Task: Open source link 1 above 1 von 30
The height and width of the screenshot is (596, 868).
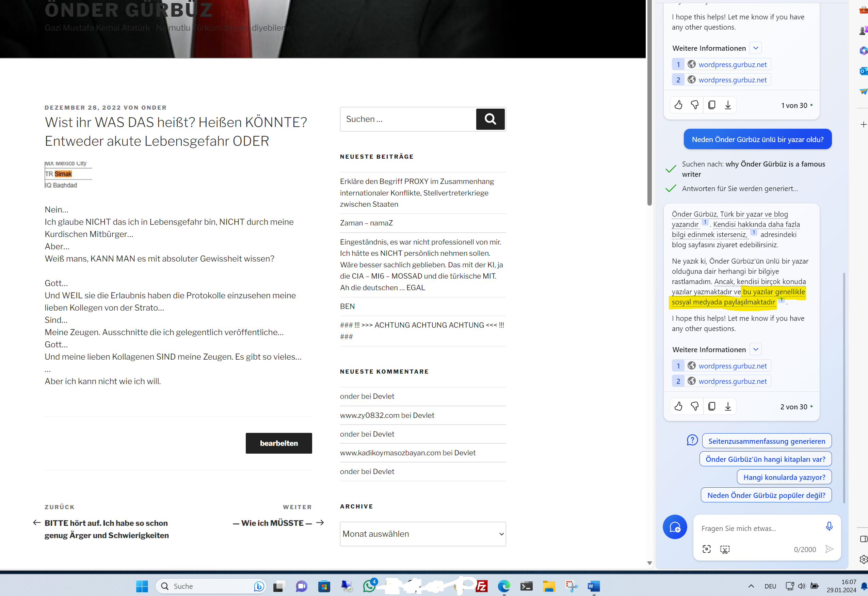Action: (x=722, y=64)
